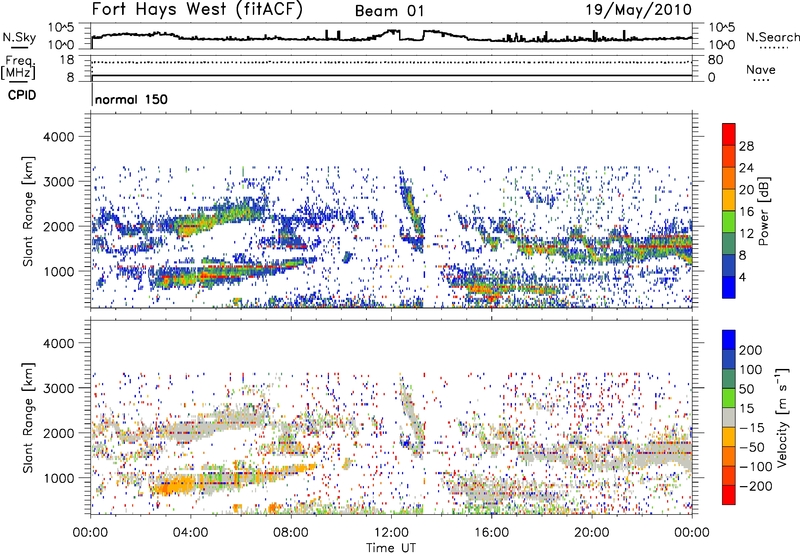Click the 'CPID' label
The height and width of the screenshot is (554, 800).
pyautogui.click(x=22, y=95)
